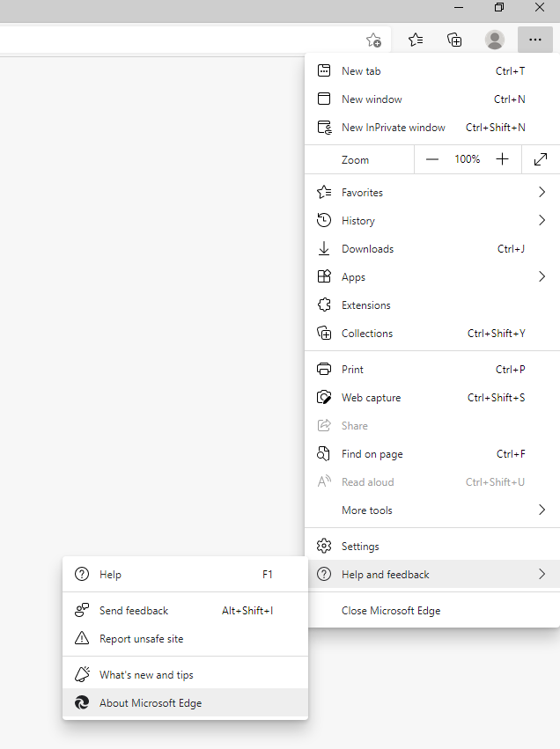560x749 pixels.
Task: Click the Favorites star icon in menu
Action: click(324, 192)
